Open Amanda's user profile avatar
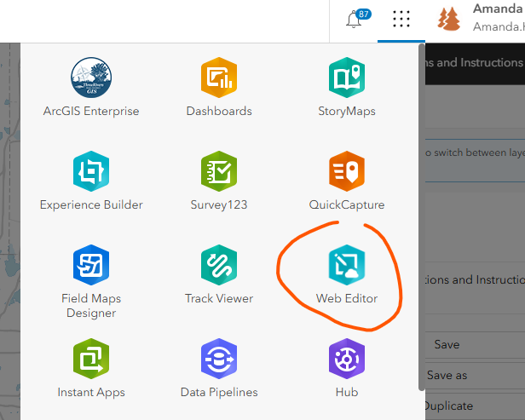 point(448,19)
